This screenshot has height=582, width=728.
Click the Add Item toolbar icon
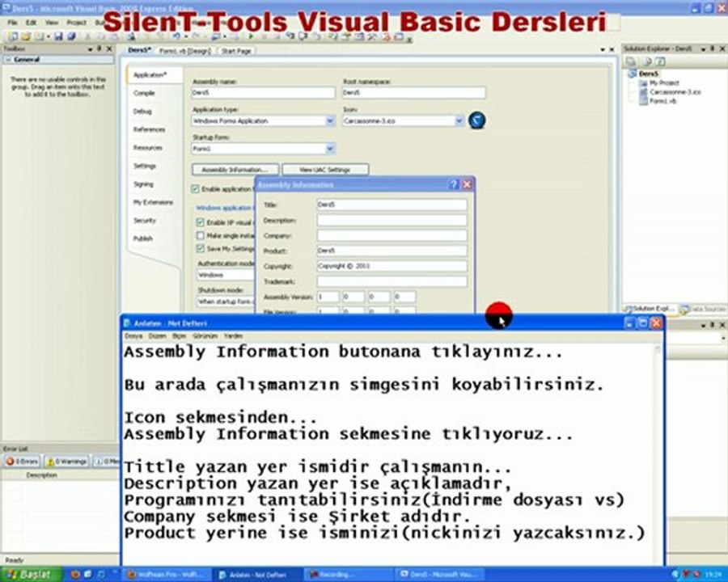coord(40,36)
